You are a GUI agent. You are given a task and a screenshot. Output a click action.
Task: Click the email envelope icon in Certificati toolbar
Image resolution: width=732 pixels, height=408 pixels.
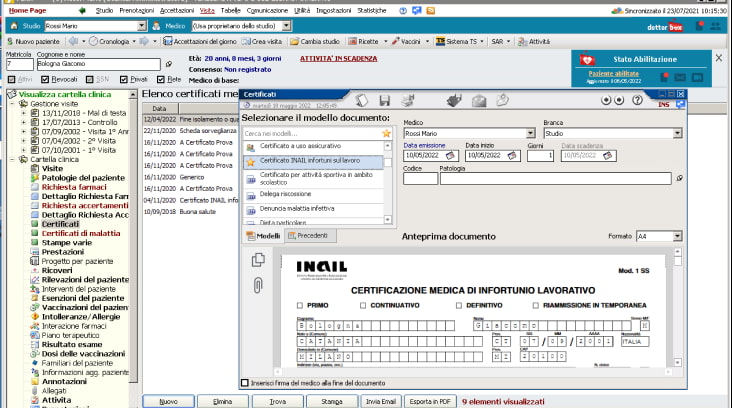(479, 100)
